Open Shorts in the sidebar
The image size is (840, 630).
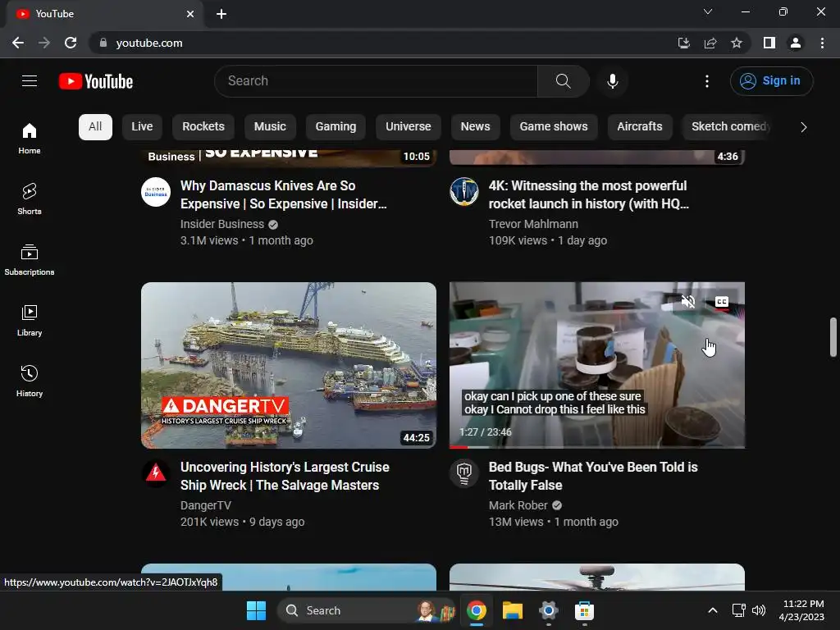click(x=30, y=199)
